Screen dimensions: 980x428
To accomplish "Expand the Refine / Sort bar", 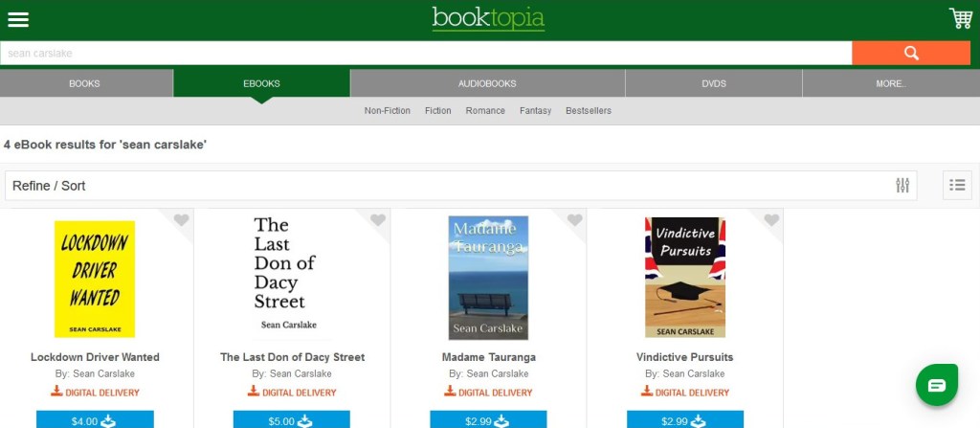I will (450, 186).
